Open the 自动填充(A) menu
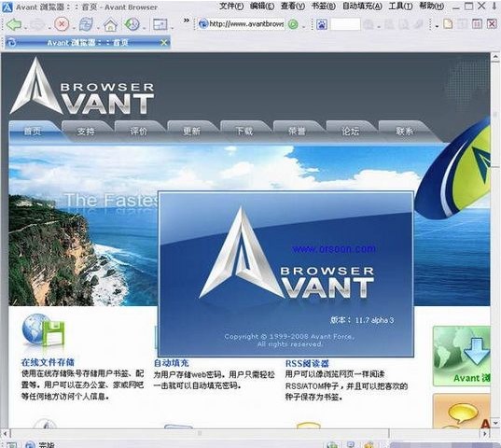The image size is (501, 448). [x=362, y=7]
